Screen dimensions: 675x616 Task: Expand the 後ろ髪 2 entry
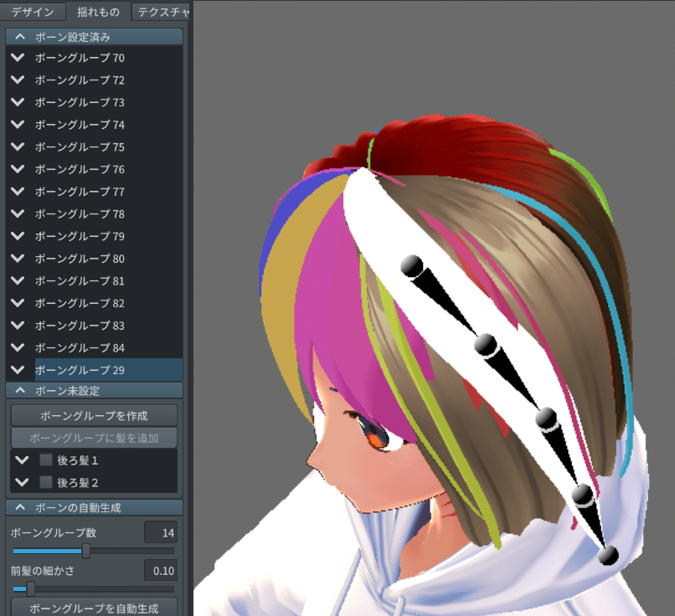click(x=22, y=483)
